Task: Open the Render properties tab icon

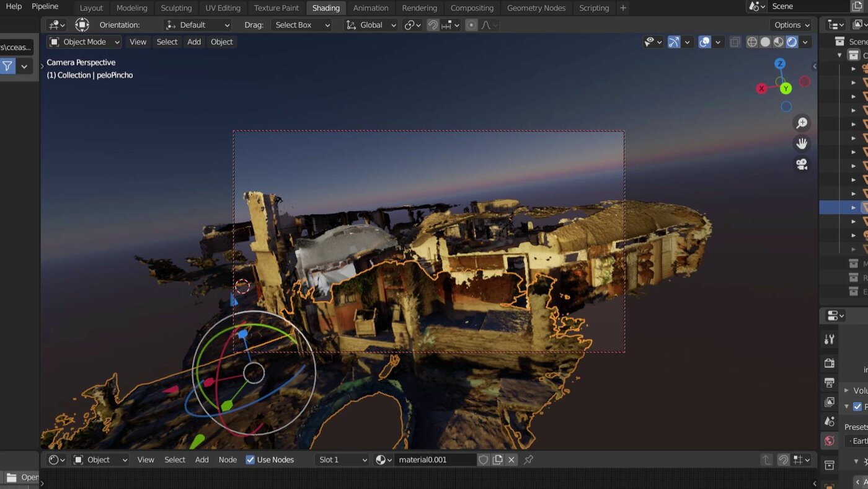Action: (x=830, y=362)
